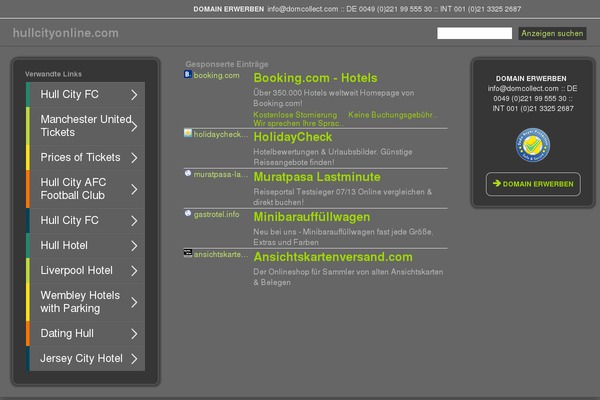Click the Domain Erwerben heading in right panel
This screenshot has height=400, width=600.
coord(531,78)
